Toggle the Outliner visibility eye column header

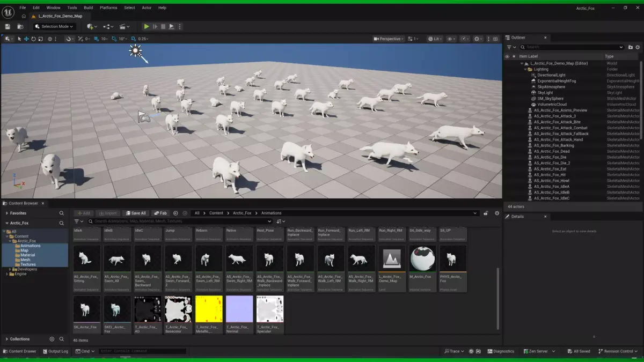507,56
